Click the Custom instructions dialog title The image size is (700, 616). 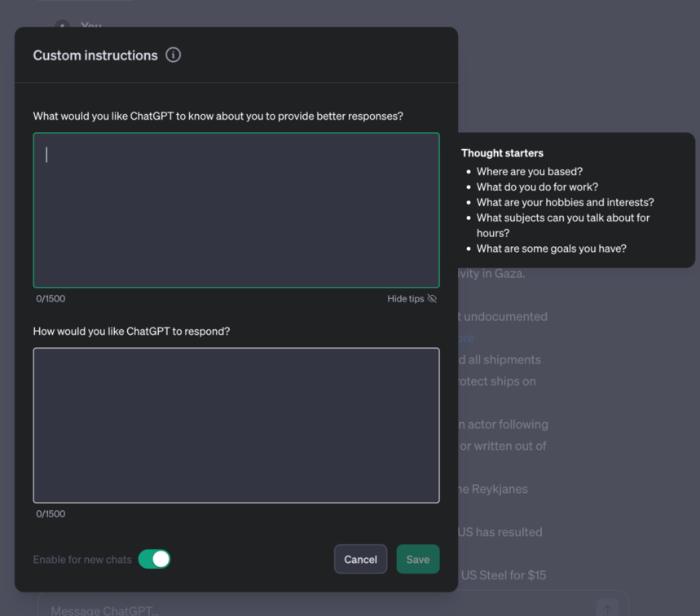tap(95, 55)
